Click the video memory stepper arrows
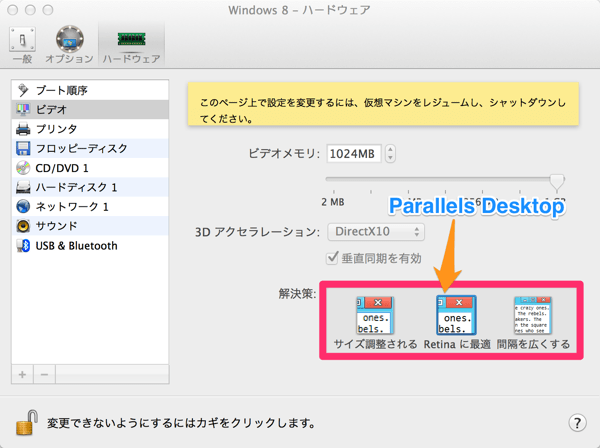The height and width of the screenshot is (448, 600). [390, 154]
